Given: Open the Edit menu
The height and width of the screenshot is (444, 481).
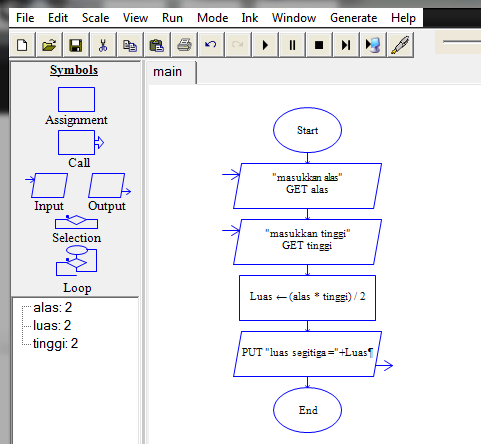Looking at the screenshot, I should pyautogui.click(x=58, y=18).
